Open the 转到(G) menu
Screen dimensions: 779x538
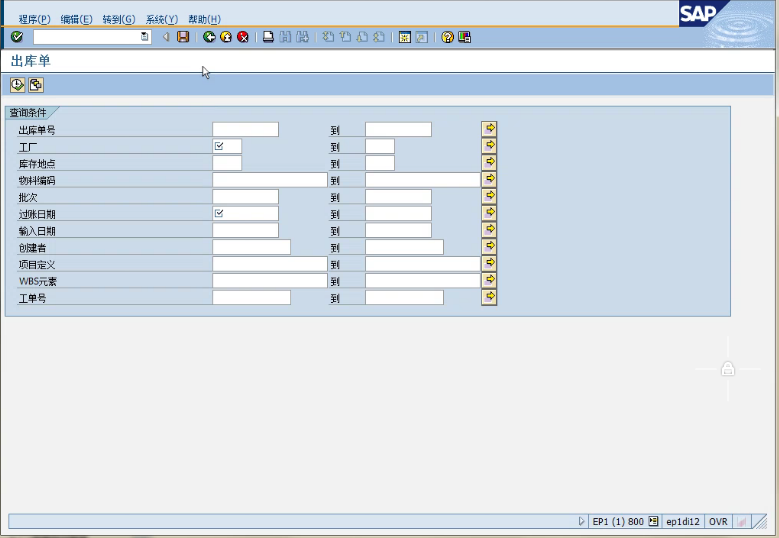click(118, 19)
